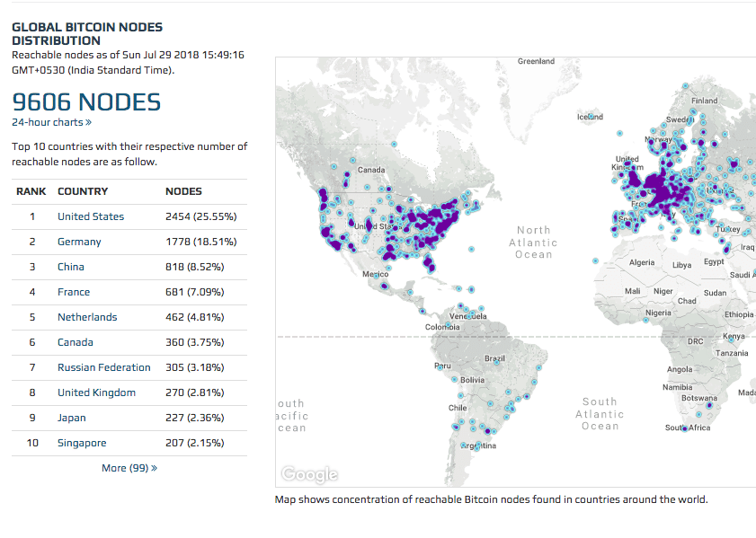
Task: Click the Canada label on the map
Action: pyautogui.click(x=371, y=170)
